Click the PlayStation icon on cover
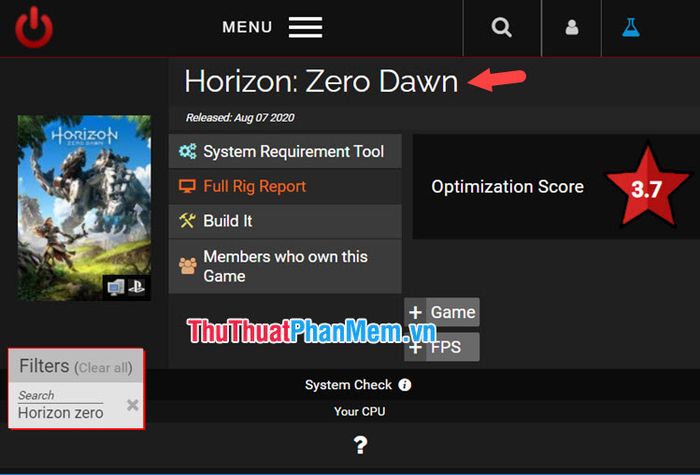Image resolution: width=700 pixels, height=475 pixels. click(137, 287)
